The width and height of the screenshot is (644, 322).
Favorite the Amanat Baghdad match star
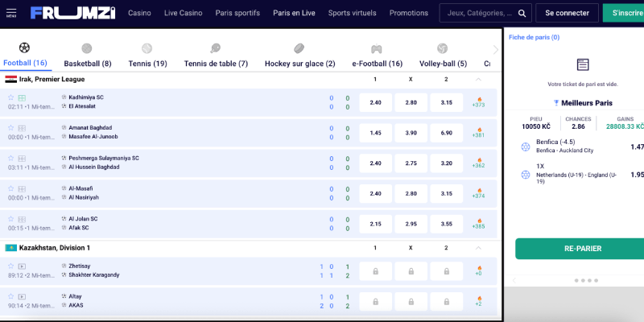point(11,128)
